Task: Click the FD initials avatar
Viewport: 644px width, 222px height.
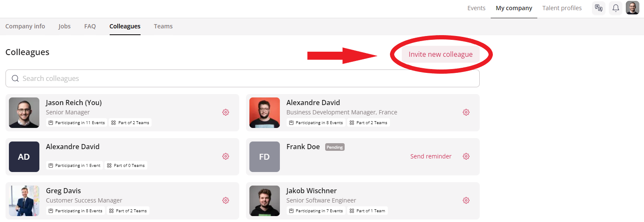Action: [265, 157]
